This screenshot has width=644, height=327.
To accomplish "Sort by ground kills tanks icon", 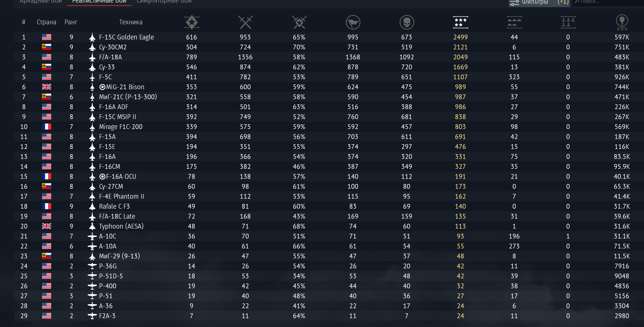I will [x=514, y=22].
